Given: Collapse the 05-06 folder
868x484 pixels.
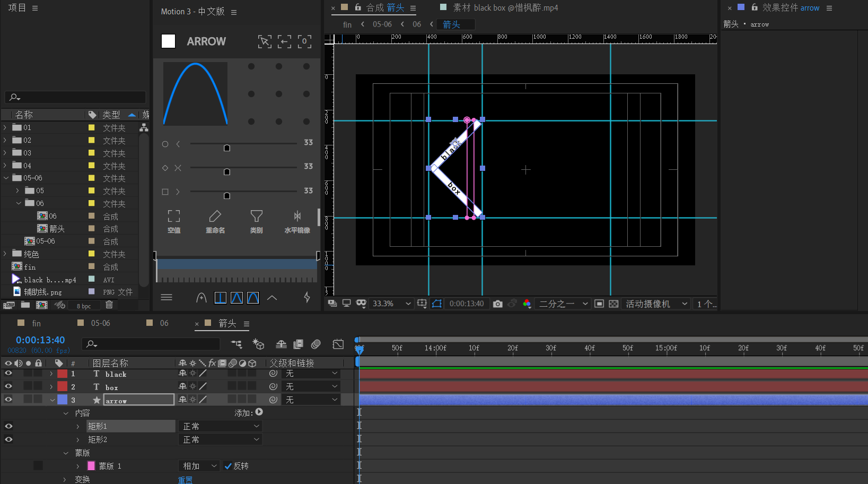Looking at the screenshot, I should click(6, 178).
